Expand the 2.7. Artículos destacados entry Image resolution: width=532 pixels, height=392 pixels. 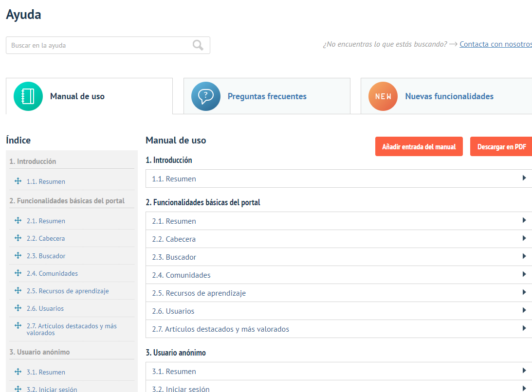[525, 329]
